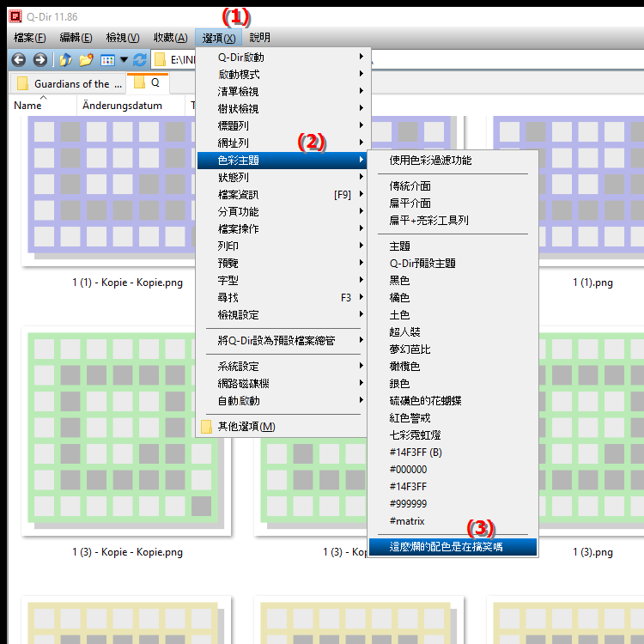644x644 pixels.
Task: Open the view mode dropdown arrow
Action: [x=124, y=60]
